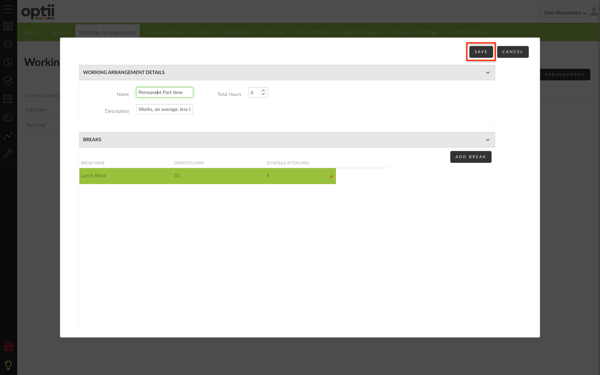Open the wrench settings icon in sidebar
Image resolution: width=600 pixels, height=375 pixels.
pos(8,153)
